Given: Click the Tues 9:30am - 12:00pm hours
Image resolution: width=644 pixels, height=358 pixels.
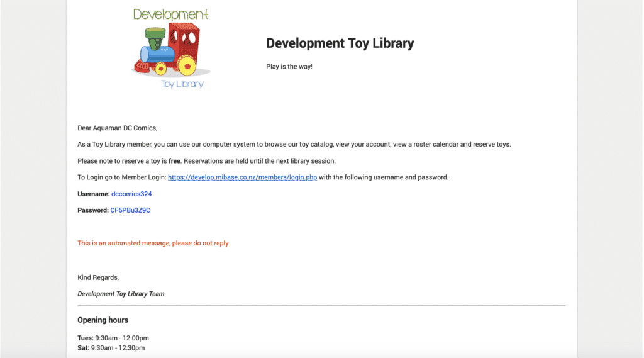Looking at the screenshot, I should click(x=113, y=338).
